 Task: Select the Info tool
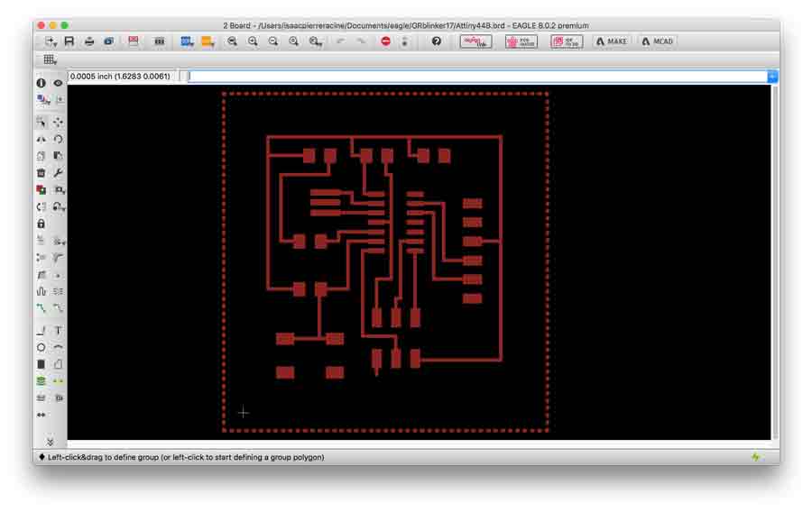click(x=41, y=83)
